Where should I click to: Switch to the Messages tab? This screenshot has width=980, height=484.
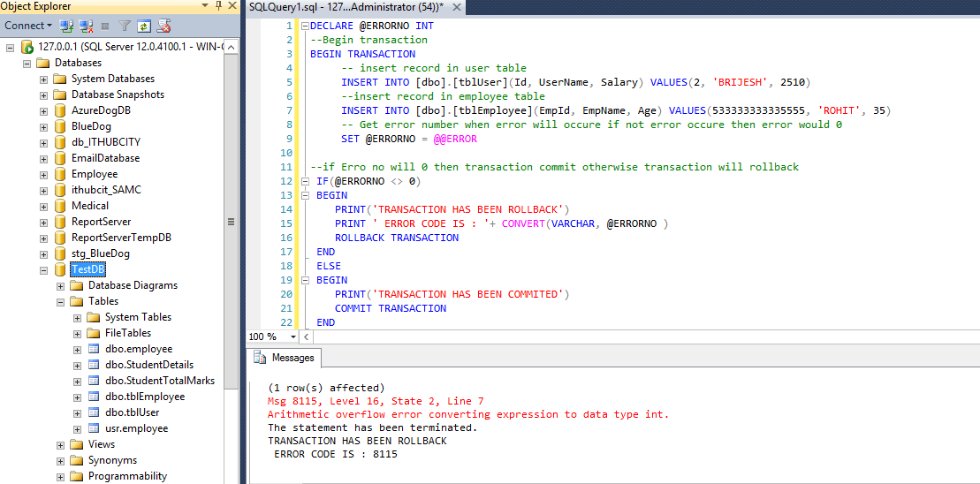tap(286, 358)
